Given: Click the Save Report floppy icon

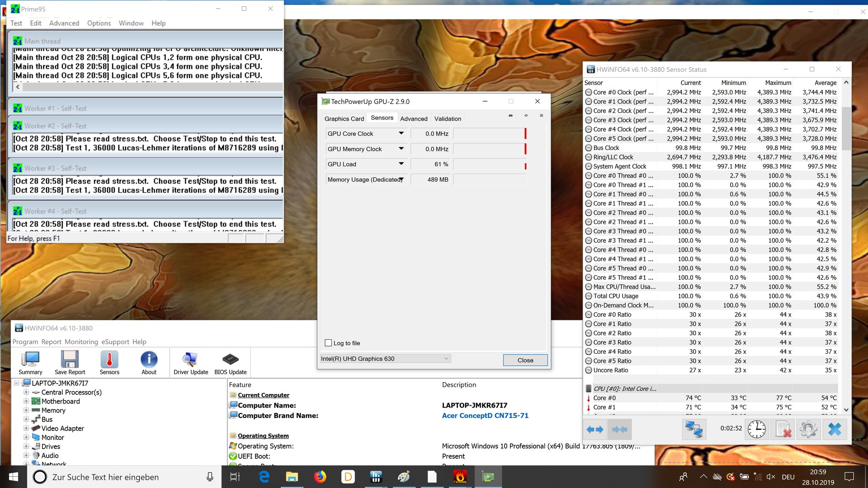Looking at the screenshot, I should pos(70,362).
